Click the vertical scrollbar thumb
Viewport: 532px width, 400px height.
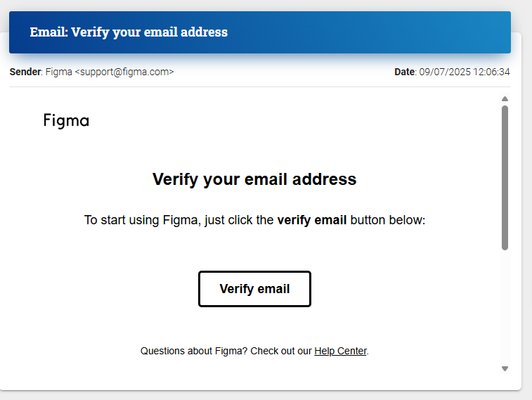505,178
